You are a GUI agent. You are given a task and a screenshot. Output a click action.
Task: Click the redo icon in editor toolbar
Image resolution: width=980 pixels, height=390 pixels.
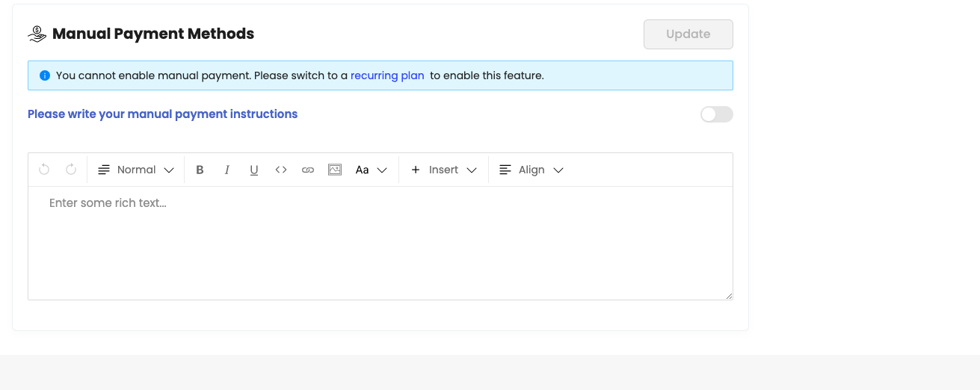click(x=71, y=170)
